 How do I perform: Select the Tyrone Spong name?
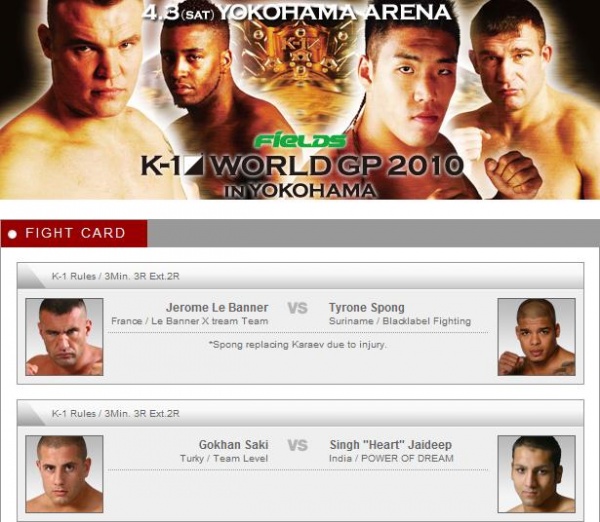pyautogui.click(x=367, y=308)
